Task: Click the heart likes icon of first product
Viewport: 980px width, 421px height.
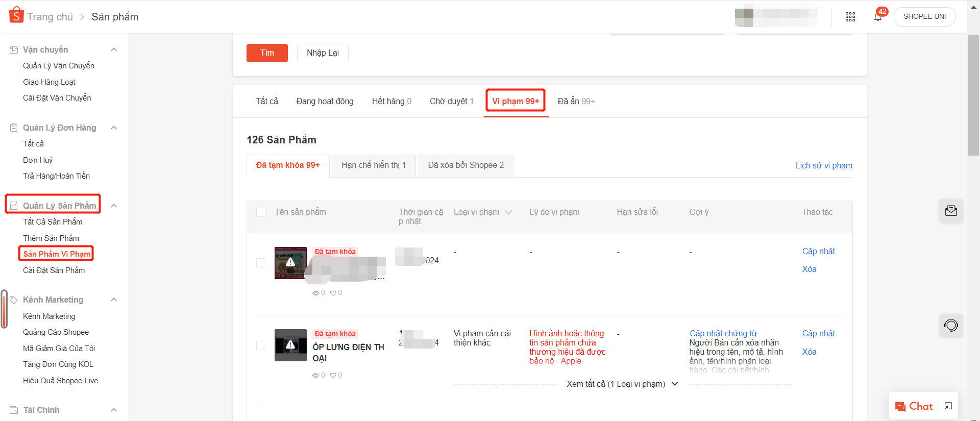Action: click(333, 293)
